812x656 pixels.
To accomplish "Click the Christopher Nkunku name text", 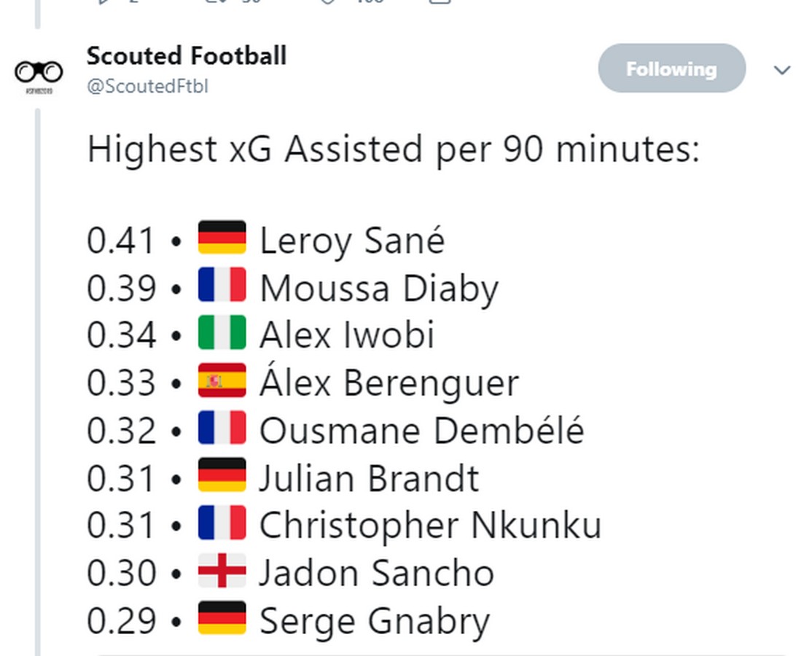I will pos(430,526).
